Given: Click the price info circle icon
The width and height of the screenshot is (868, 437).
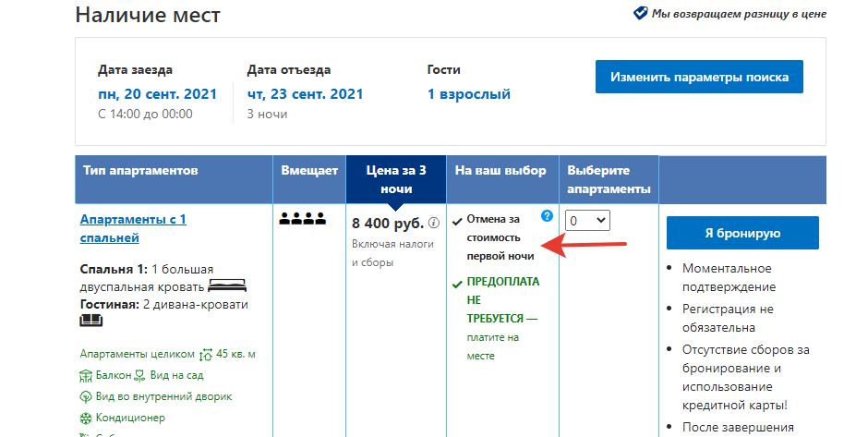Looking at the screenshot, I should pos(434,224).
